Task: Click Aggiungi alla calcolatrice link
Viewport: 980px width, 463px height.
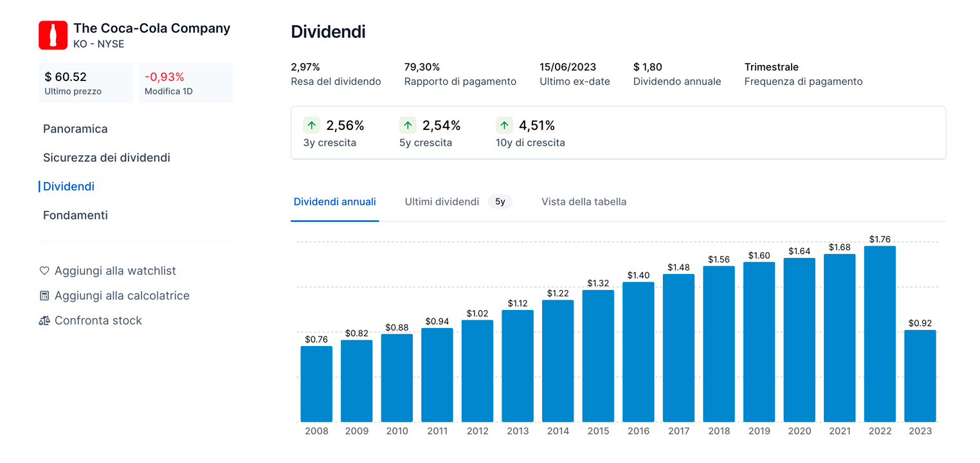Action: tap(122, 296)
